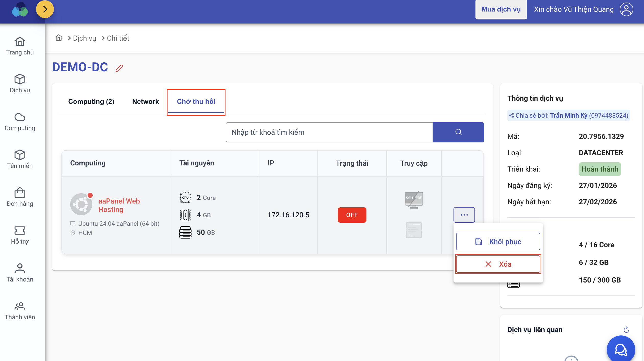Screen dimensions: 644x361
Task: Open the Dịch vụ sidebar item
Action: tap(20, 84)
